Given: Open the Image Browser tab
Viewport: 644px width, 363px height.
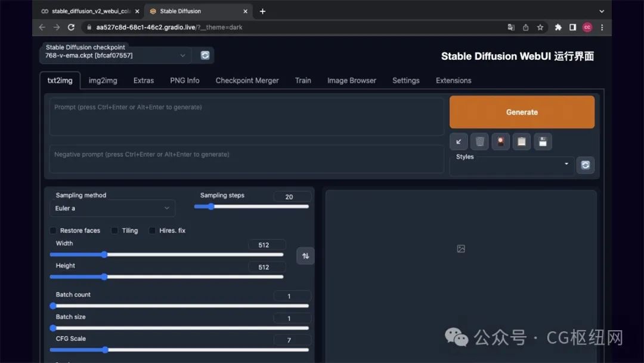Looking at the screenshot, I should coord(352,81).
